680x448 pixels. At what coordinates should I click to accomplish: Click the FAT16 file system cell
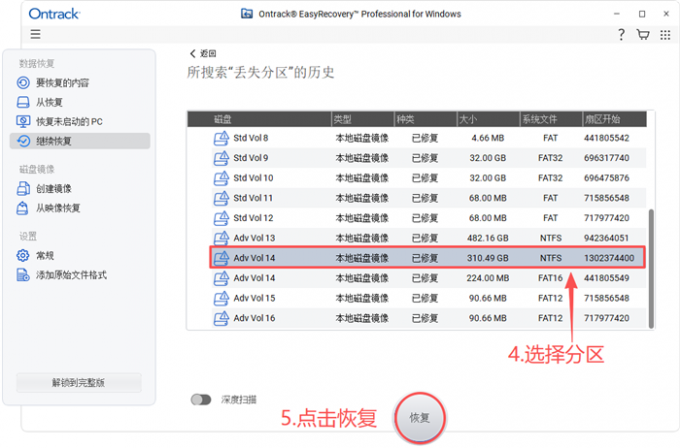click(550, 278)
